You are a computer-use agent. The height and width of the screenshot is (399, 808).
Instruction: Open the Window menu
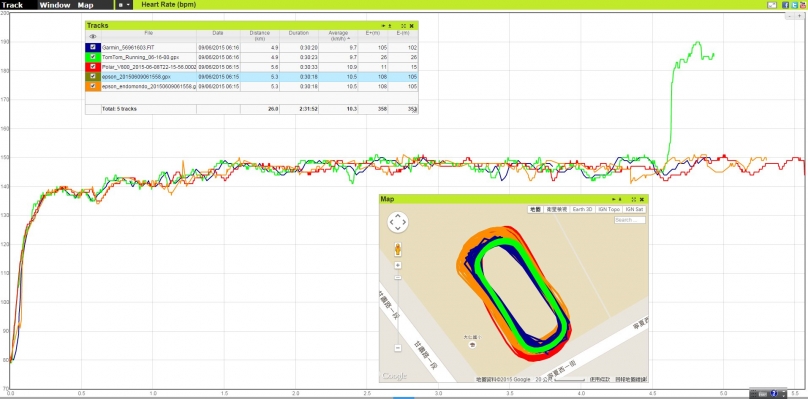point(54,5)
